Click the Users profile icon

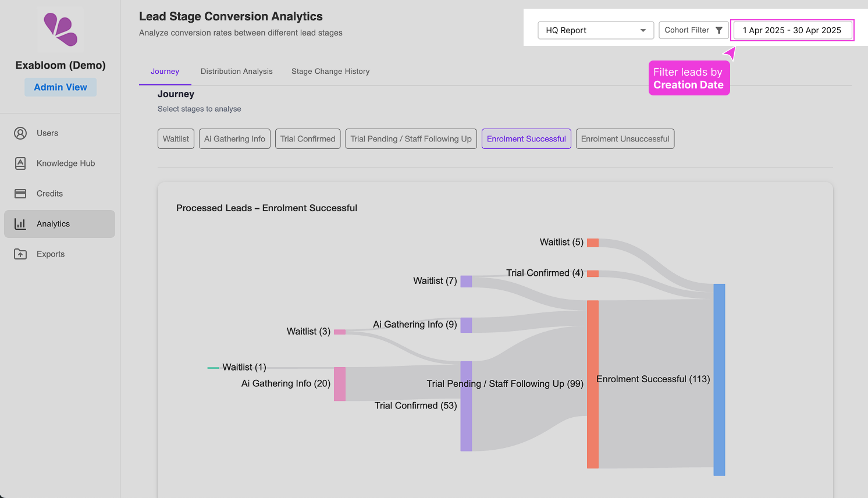tap(20, 133)
